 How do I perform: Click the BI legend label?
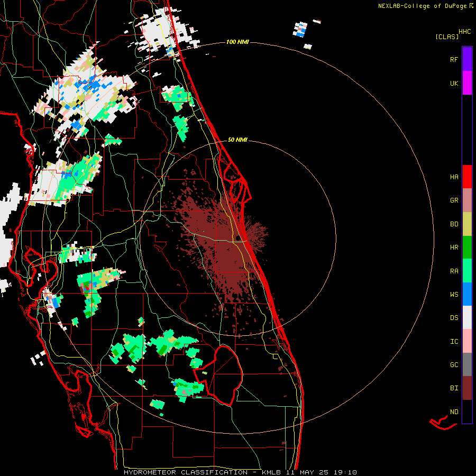tap(454, 388)
